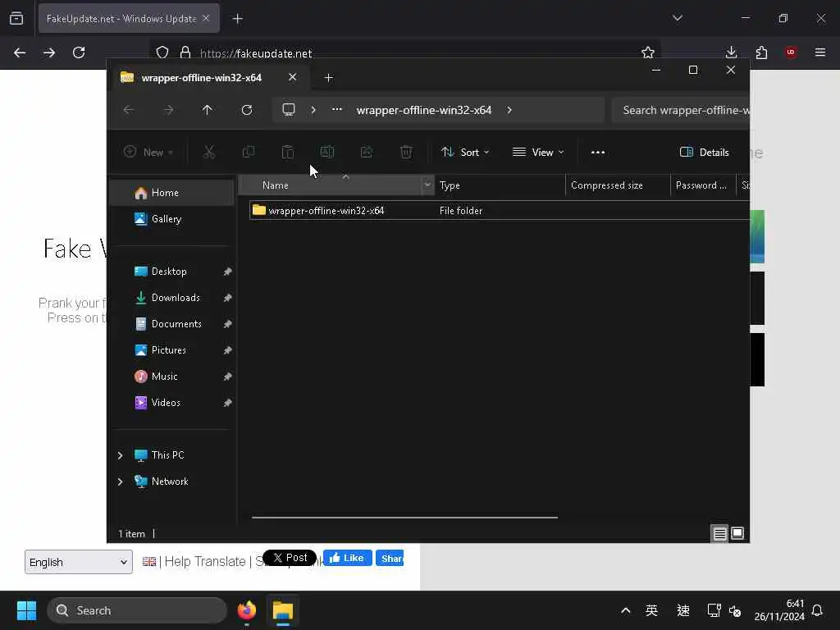Add a new File Explorer tab

pyautogui.click(x=329, y=78)
